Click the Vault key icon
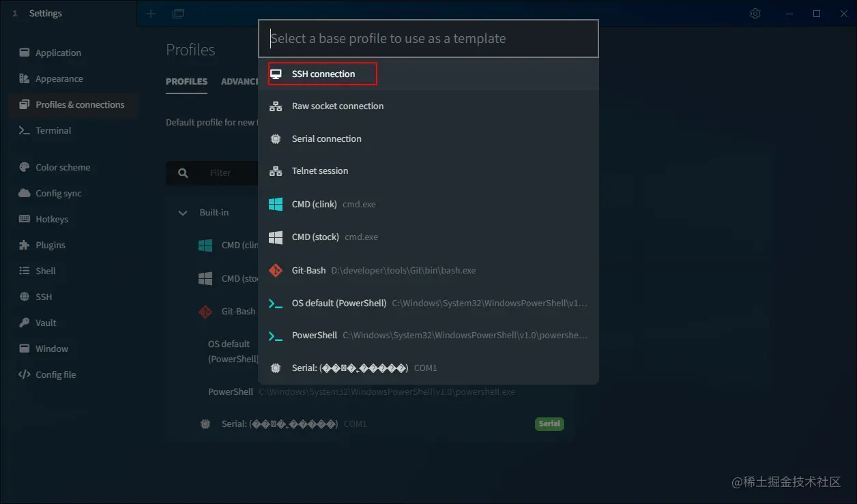The height and width of the screenshot is (504, 857). click(x=25, y=323)
